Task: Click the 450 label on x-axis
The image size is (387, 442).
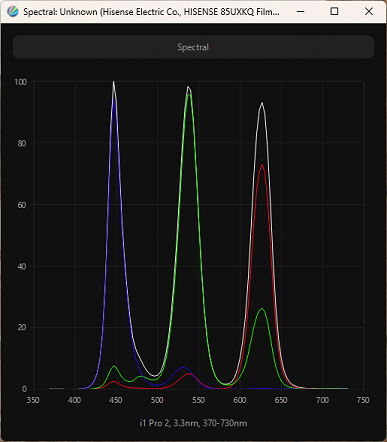Action: click(116, 400)
